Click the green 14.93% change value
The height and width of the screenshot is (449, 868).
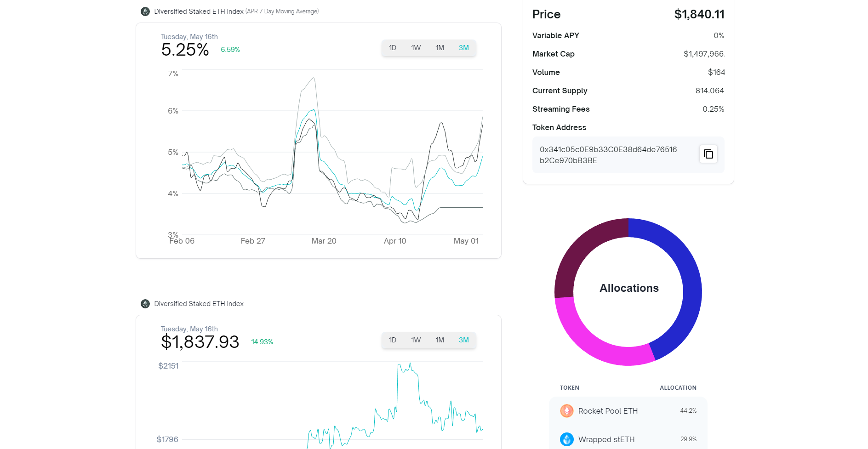tap(262, 342)
